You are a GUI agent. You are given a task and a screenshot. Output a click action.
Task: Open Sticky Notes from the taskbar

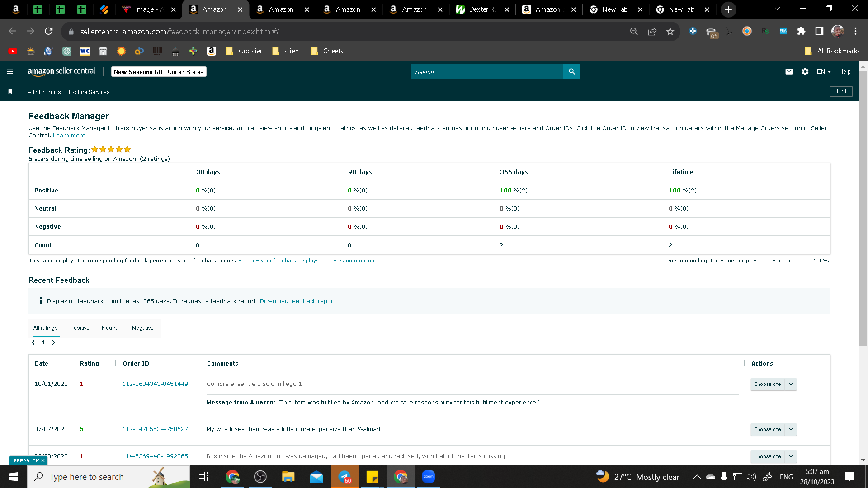[x=373, y=477]
